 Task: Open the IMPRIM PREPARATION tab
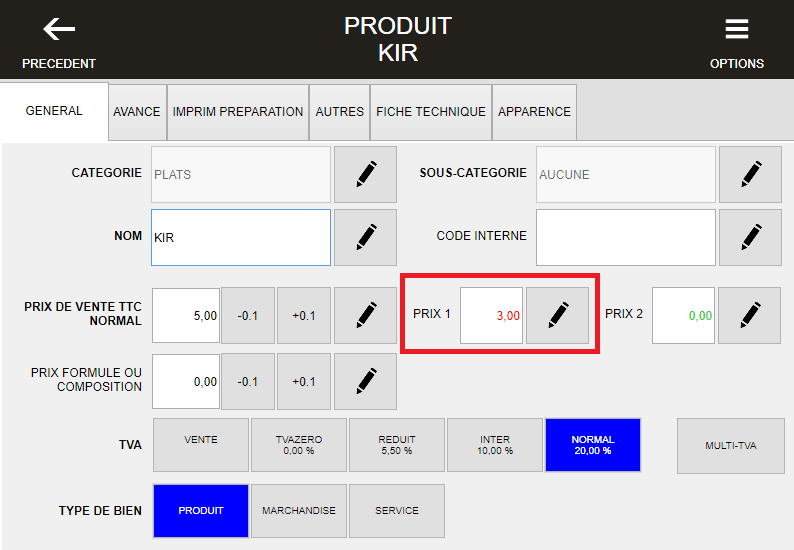click(238, 112)
